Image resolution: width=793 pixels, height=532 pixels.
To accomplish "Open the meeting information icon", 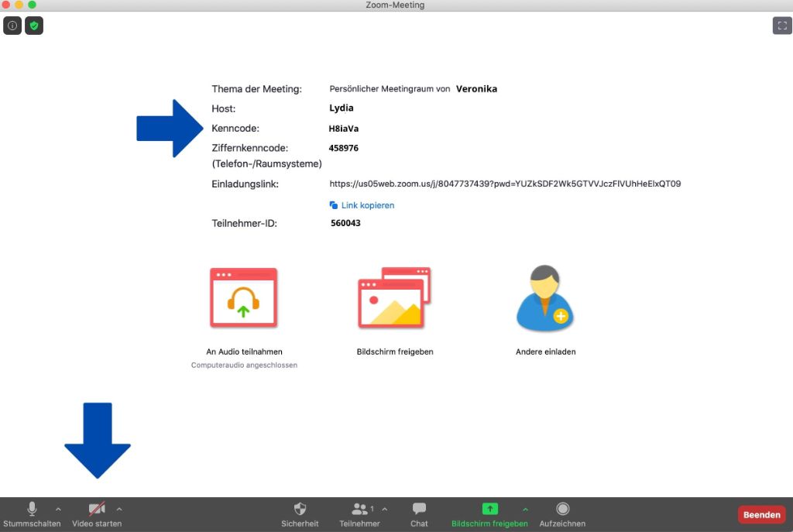I will pyautogui.click(x=12, y=26).
